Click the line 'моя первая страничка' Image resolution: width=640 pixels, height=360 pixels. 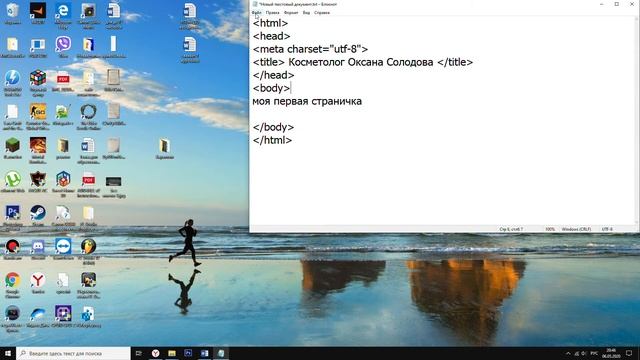pos(307,101)
